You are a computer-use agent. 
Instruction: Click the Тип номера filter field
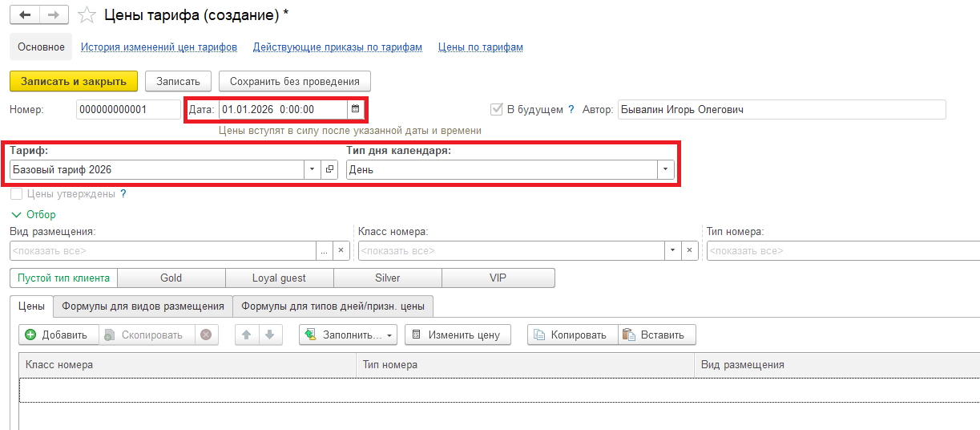pos(843,250)
